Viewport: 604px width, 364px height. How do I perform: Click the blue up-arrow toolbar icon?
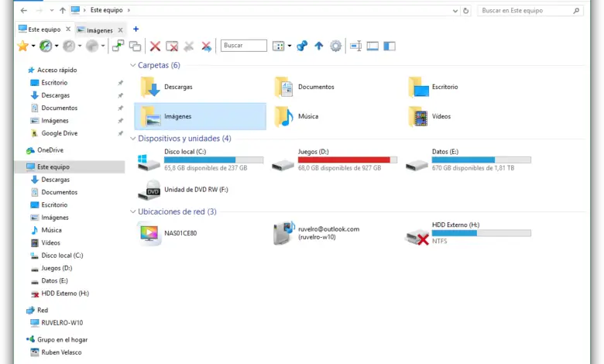click(x=318, y=46)
